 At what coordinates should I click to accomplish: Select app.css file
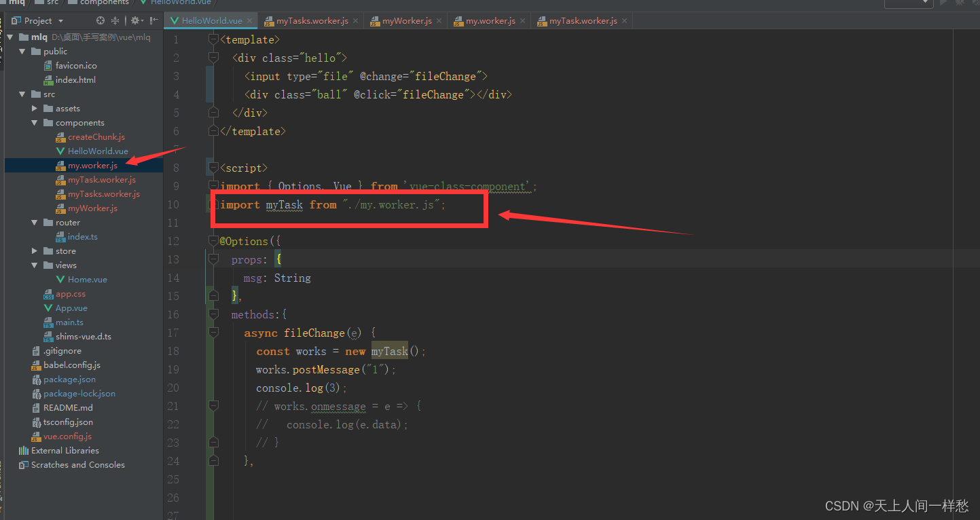click(64, 294)
